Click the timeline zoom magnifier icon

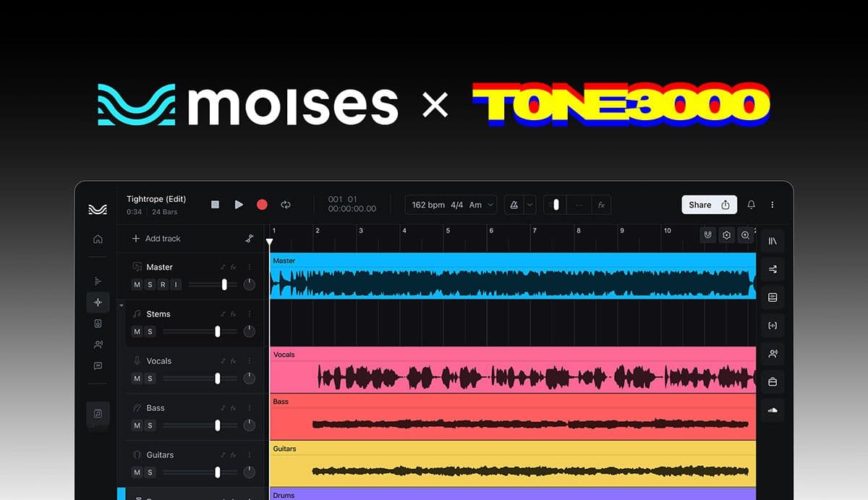745,235
